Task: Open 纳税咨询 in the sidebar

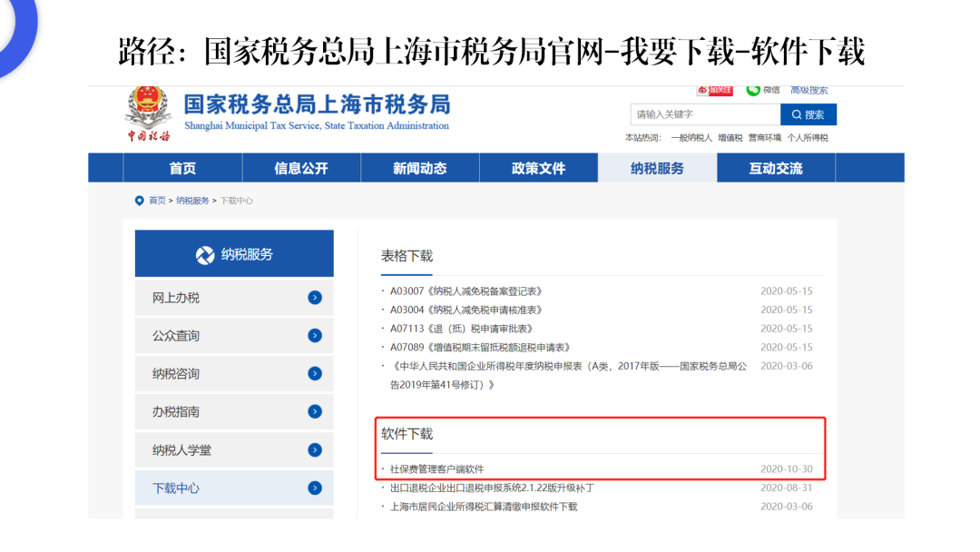Action: tap(234, 374)
